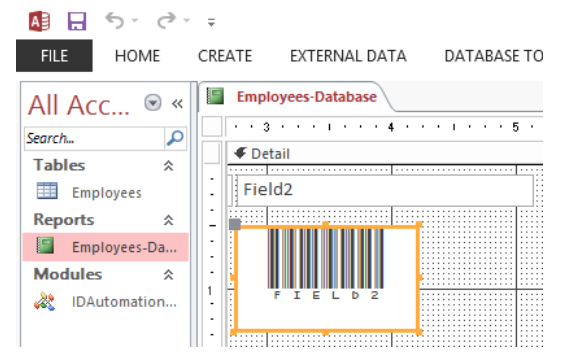Collapse navigation pane with shutter bar button
Viewport: 569px width, 364px height.
point(177,104)
